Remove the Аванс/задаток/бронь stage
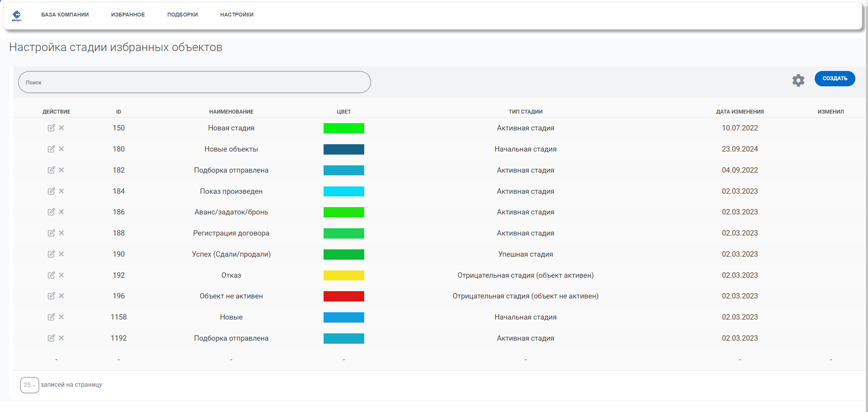Viewport: 868px width, 412px height. [61, 212]
